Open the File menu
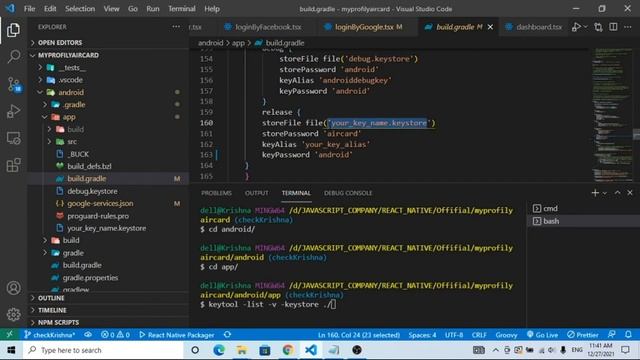640x360 pixels. coord(29,9)
